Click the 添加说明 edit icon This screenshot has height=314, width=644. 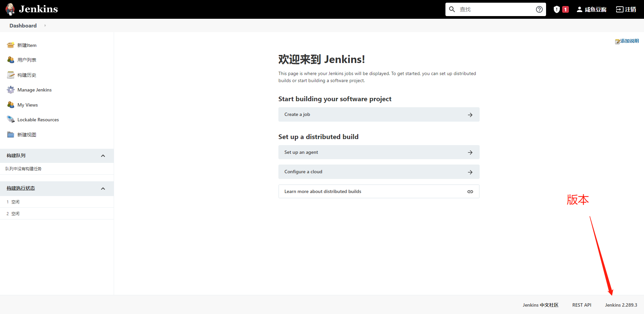pyautogui.click(x=618, y=41)
